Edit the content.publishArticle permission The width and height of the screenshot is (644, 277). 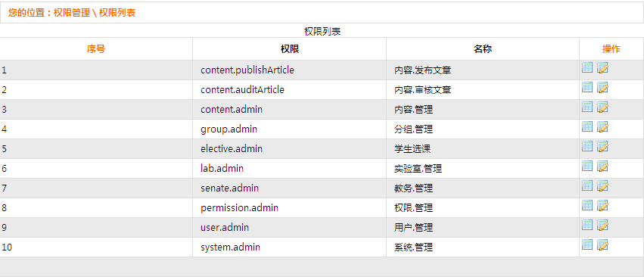602,68
